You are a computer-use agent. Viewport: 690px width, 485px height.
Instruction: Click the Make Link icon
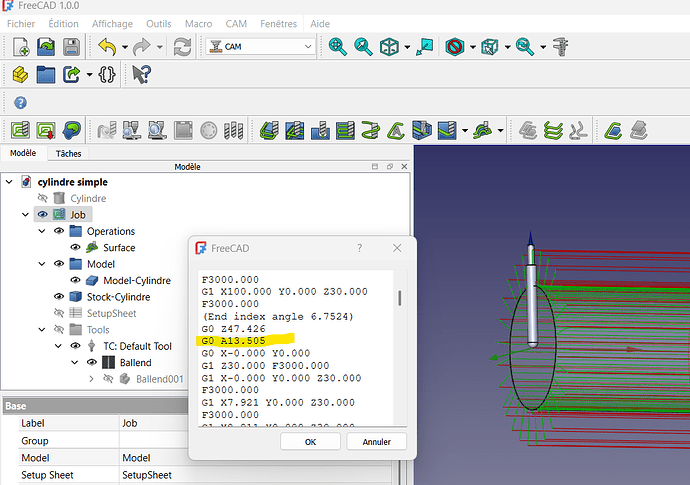pos(72,75)
